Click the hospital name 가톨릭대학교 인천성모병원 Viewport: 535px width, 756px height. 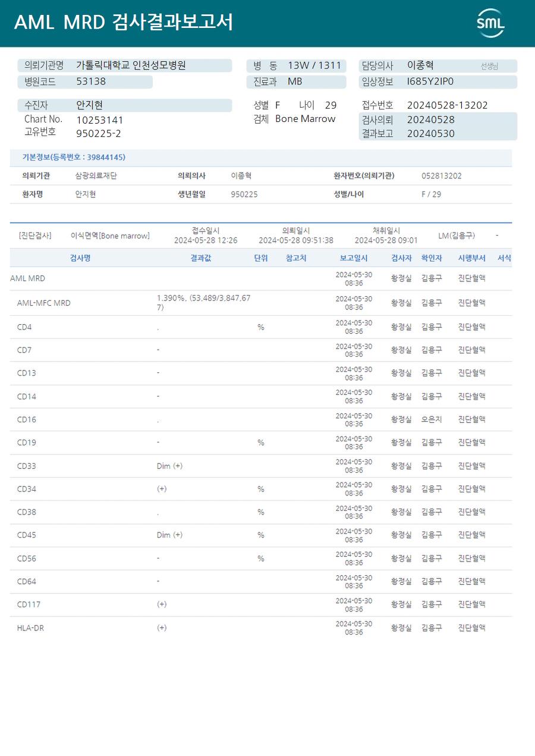coord(131,65)
